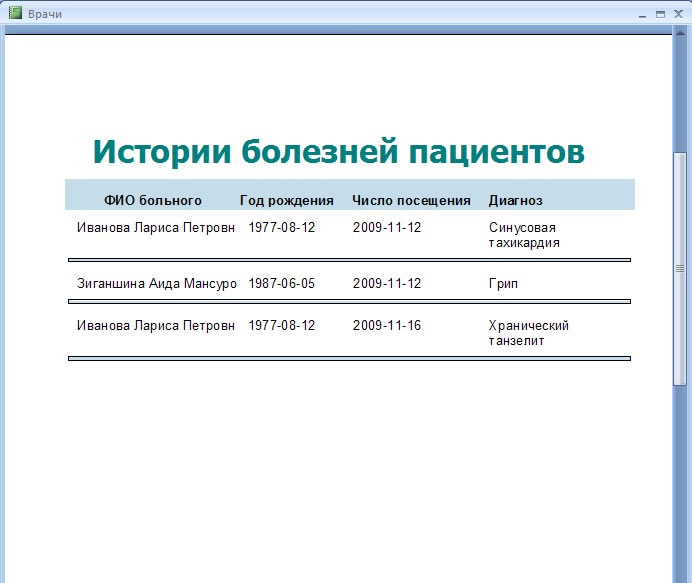The image size is (692, 583).
Task: Click visit date 2009-11-16
Action: (x=387, y=325)
